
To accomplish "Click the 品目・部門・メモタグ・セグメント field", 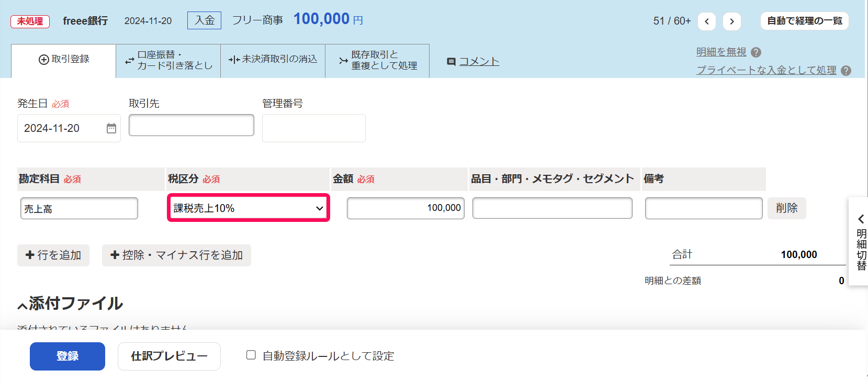I will click(553, 208).
